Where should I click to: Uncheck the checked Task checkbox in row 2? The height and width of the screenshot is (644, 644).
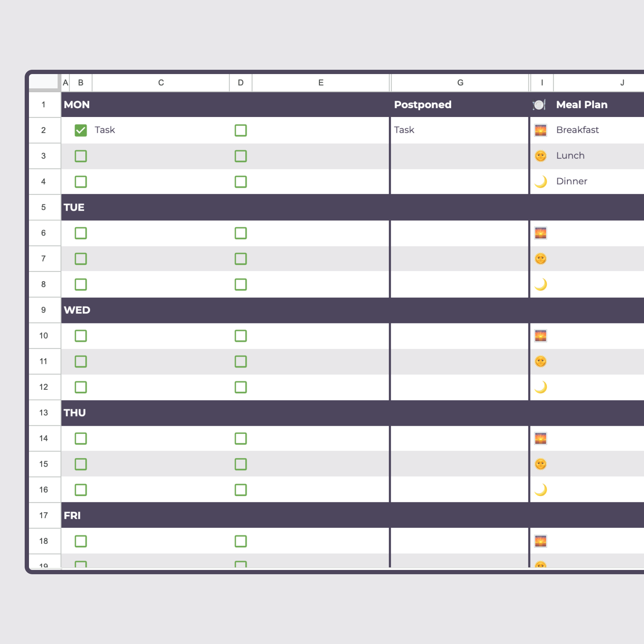(81, 130)
